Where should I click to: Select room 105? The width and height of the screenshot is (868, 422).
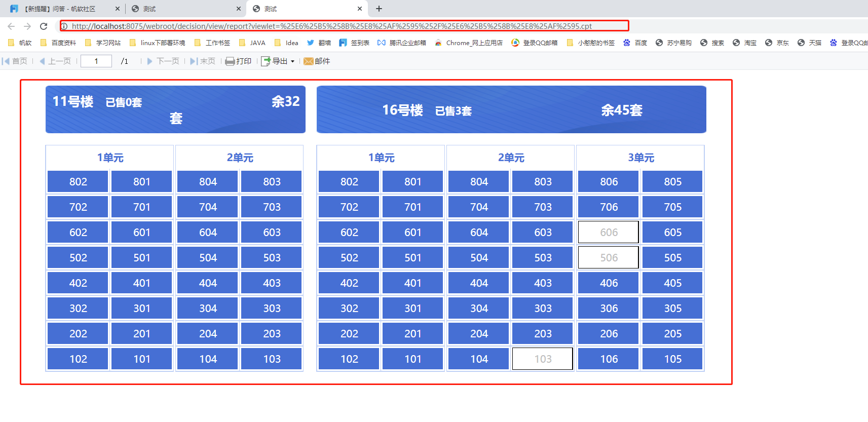point(673,359)
